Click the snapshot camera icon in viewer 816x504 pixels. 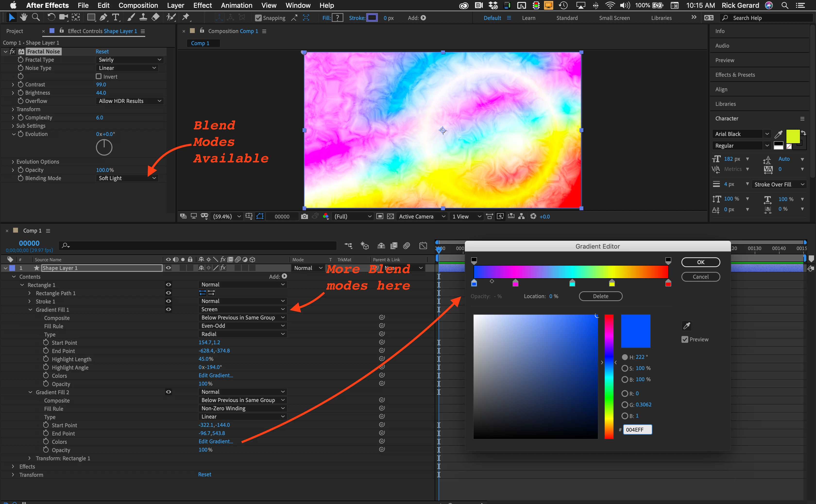point(304,216)
